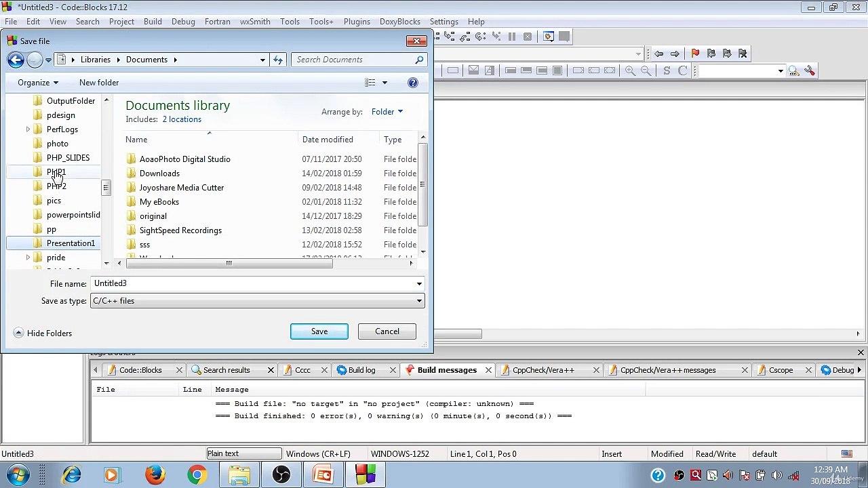
Task: Zoom out using magnifier minus icon
Action: click(646, 70)
